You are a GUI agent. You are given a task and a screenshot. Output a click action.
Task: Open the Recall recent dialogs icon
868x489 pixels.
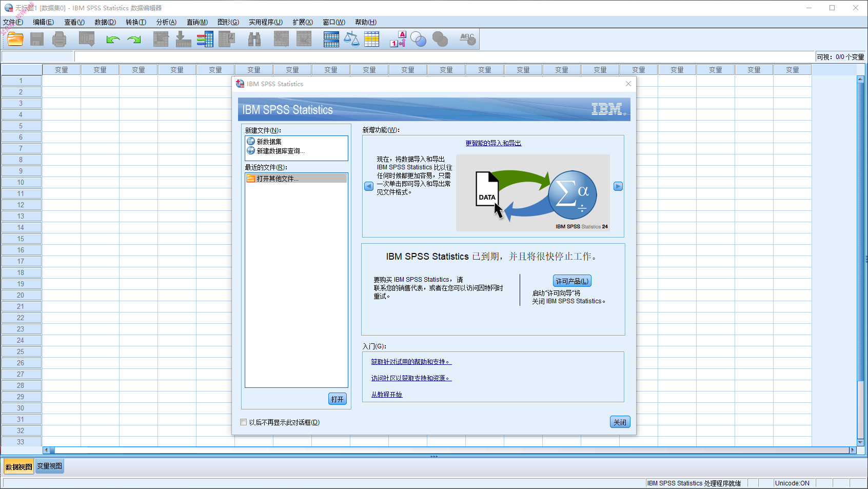tap(87, 39)
